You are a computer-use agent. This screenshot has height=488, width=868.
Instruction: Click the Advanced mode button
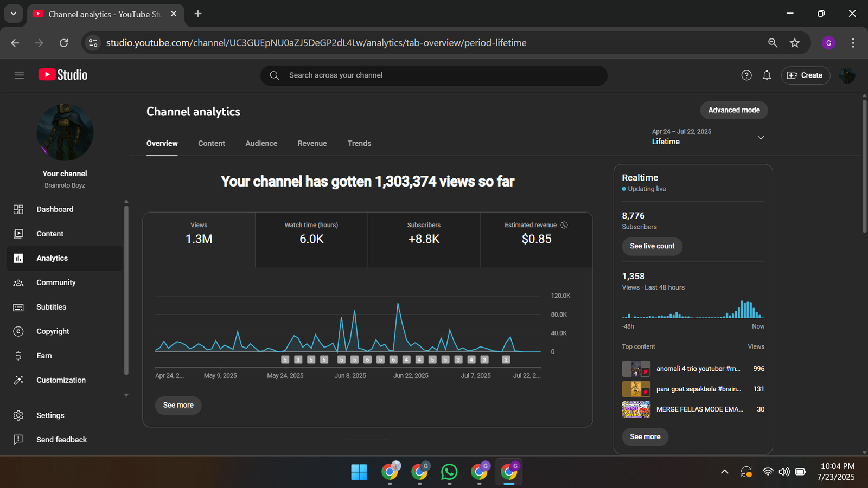click(734, 110)
